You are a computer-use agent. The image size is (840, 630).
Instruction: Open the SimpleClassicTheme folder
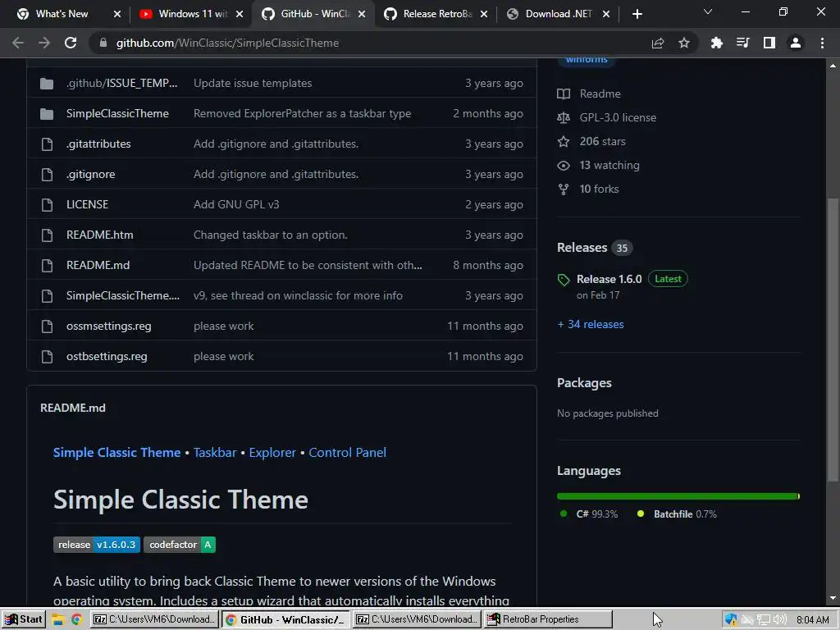[117, 113]
